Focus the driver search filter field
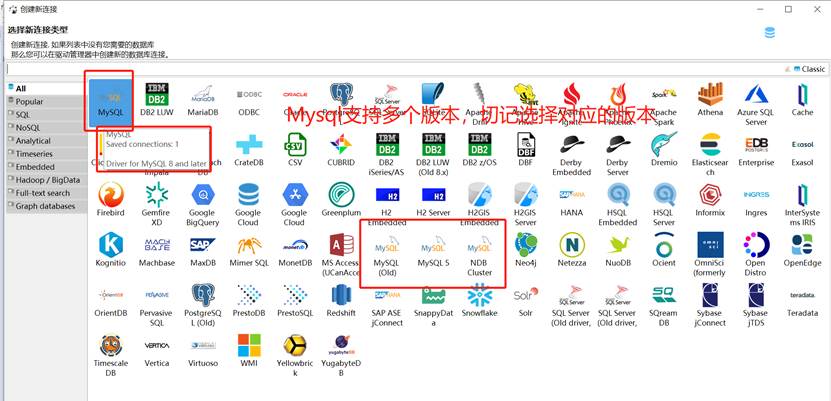Screen dimensions: 831x401 pyautogui.click(x=393, y=69)
